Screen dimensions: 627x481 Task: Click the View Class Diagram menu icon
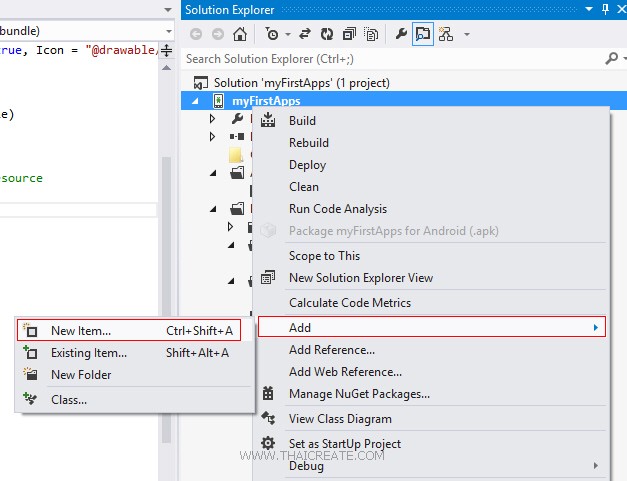pyautogui.click(x=268, y=418)
